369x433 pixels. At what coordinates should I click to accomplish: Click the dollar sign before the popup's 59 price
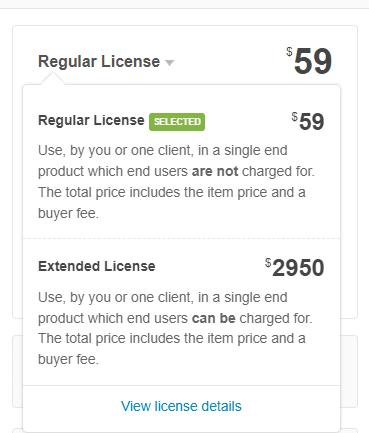click(x=294, y=117)
